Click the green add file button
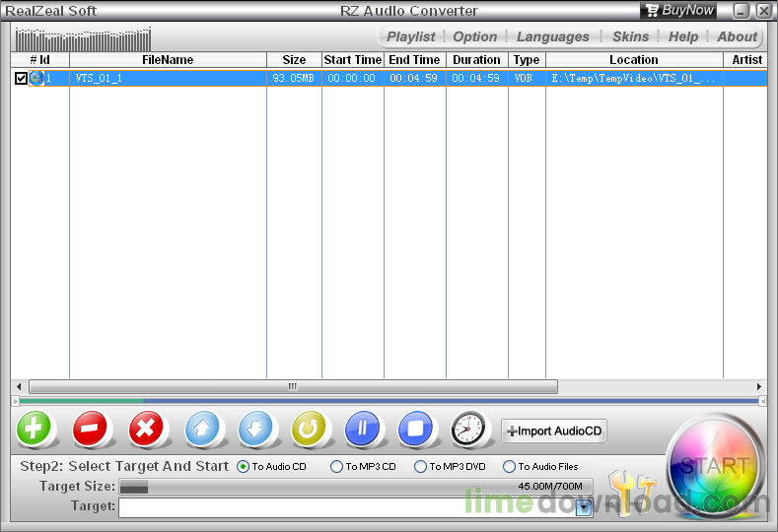778x532 pixels. 35,430
